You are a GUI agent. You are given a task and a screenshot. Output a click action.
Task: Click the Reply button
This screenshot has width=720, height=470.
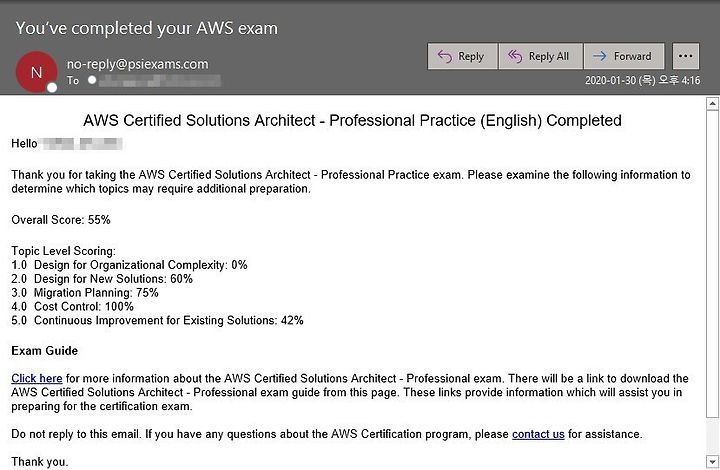462,56
